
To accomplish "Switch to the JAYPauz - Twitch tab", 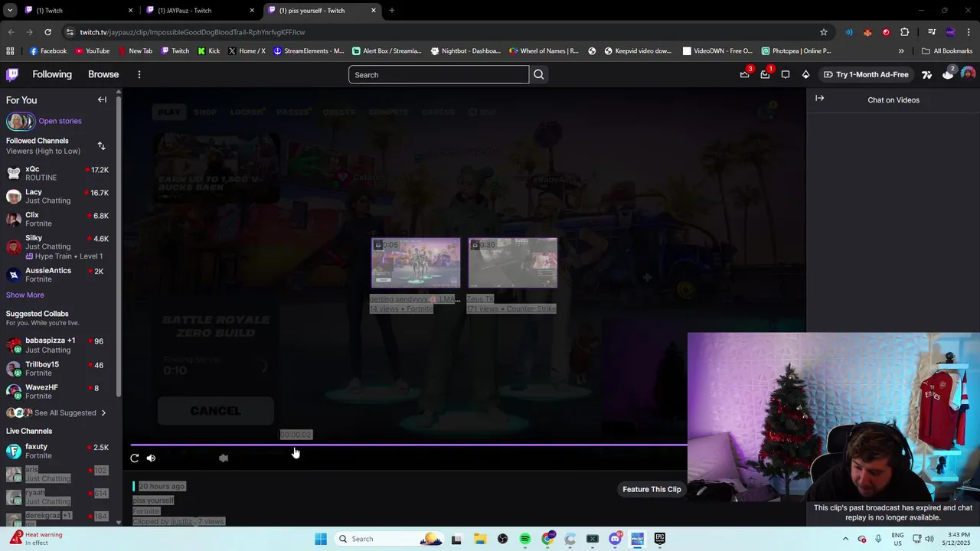I will coord(199,11).
